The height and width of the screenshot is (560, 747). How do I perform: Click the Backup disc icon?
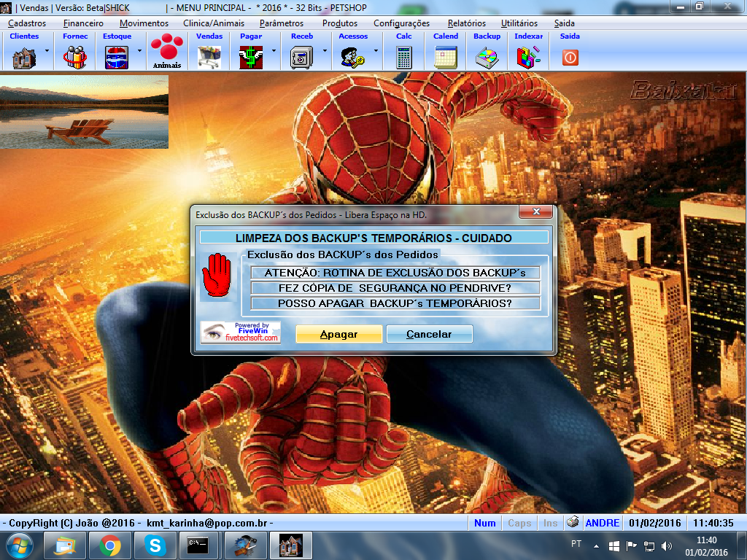pos(487,56)
